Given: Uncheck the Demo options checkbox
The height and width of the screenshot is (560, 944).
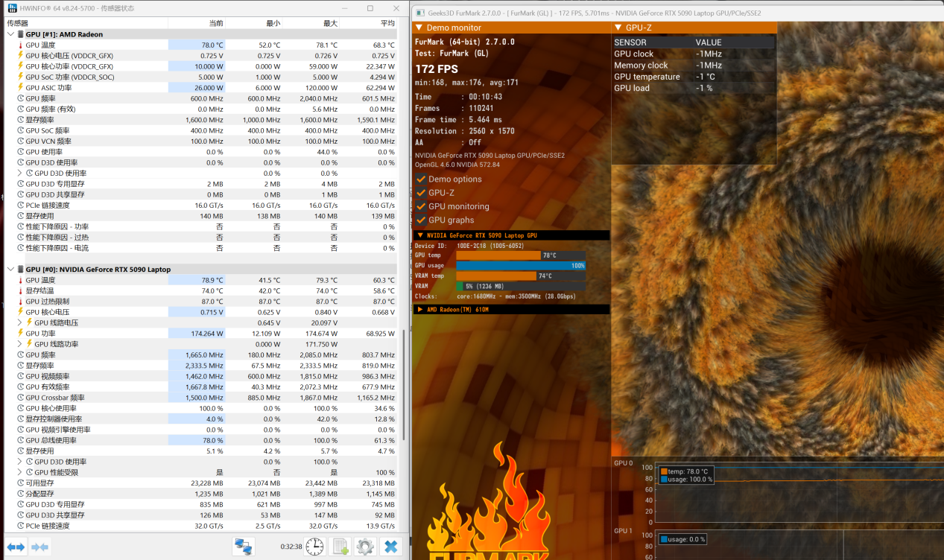Looking at the screenshot, I should tap(421, 179).
